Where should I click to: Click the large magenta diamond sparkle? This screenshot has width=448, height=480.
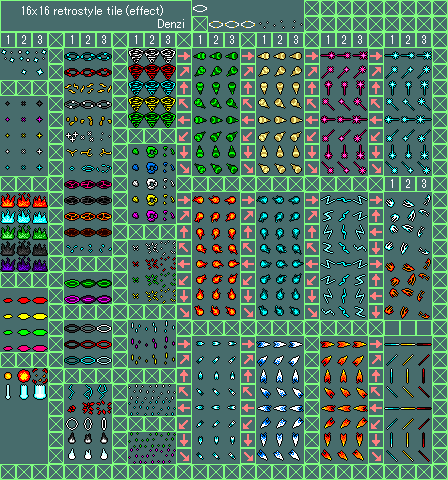40,119
